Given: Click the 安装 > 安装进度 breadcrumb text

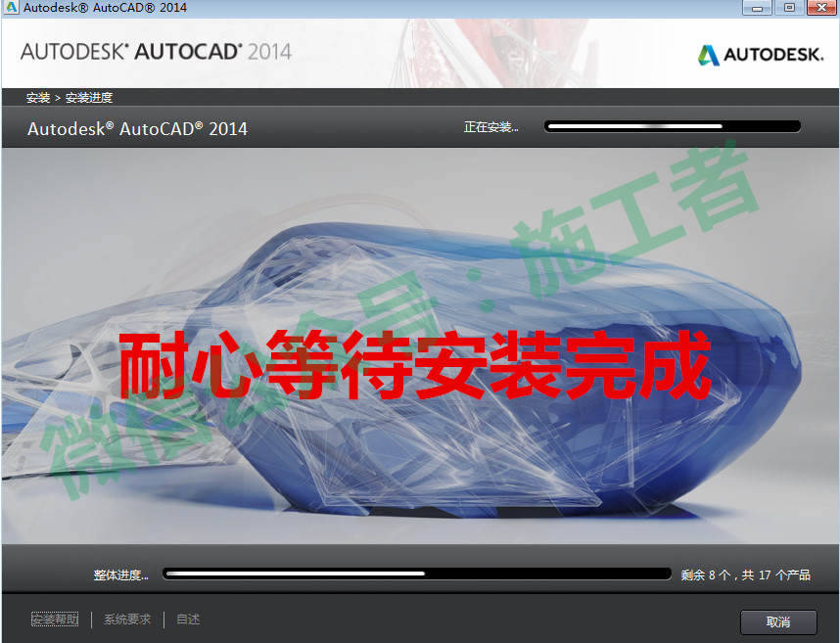Looking at the screenshot, I should point(70,98).
